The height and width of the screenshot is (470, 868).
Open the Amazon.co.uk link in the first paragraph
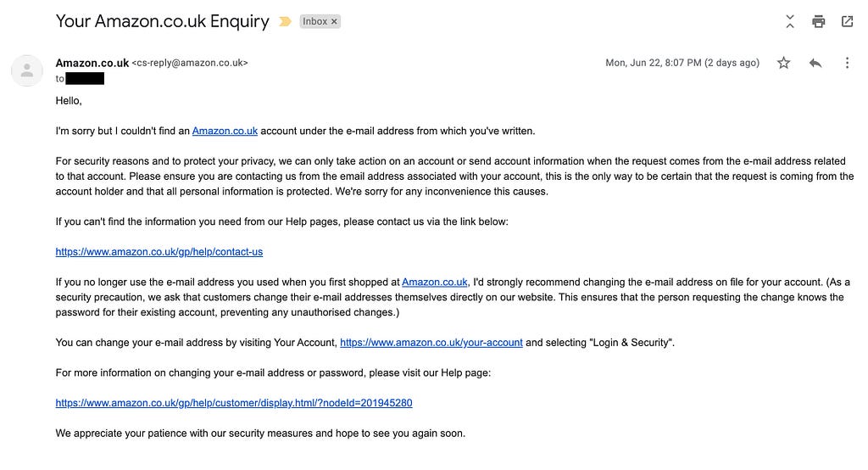coord(225,131)
